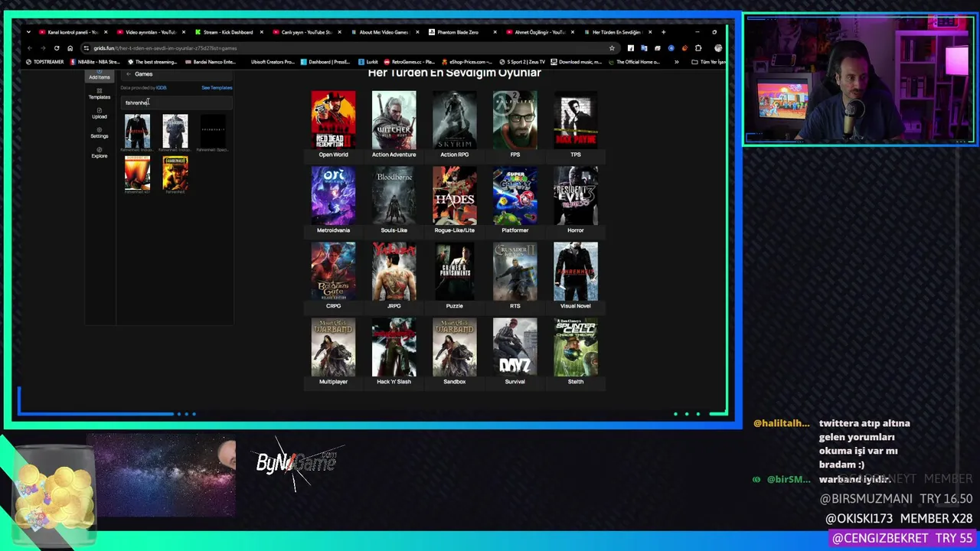This screenshot has height=551, width=980.
Task: Select the Skyrim Action RPG cover
Action: click(x=454, y=119)
